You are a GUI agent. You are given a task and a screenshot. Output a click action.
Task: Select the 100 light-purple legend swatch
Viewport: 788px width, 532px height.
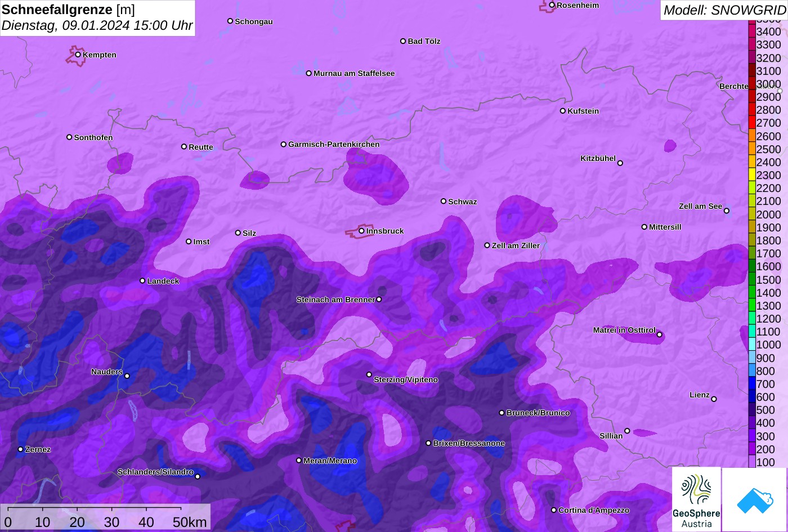tap(752, 462)
